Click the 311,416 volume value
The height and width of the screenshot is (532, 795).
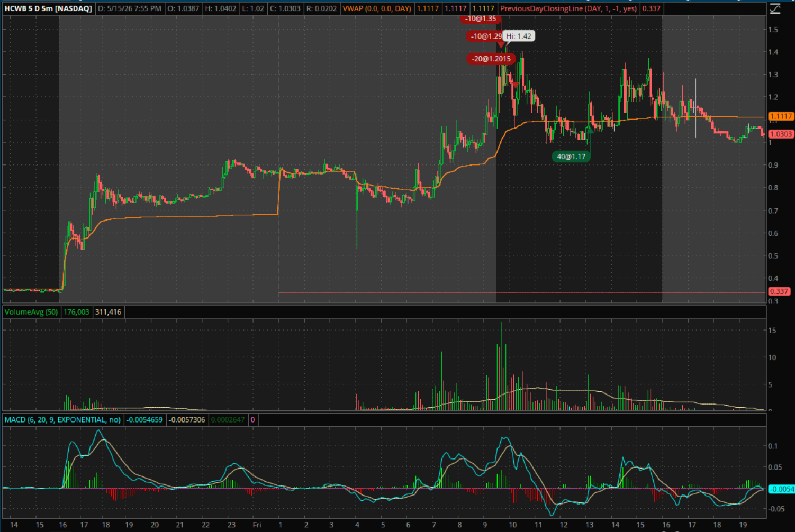tap(109, 312)
